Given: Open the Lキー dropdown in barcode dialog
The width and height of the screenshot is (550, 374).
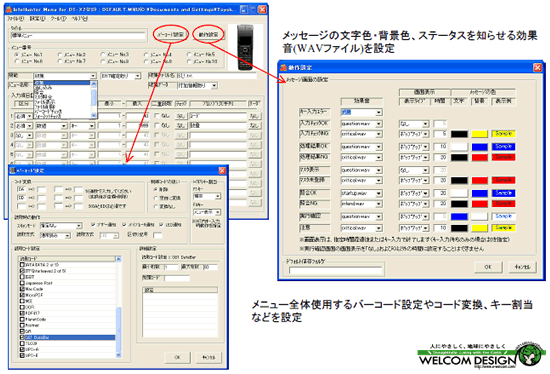Looking at the screenshot, I should coord(207,196).
